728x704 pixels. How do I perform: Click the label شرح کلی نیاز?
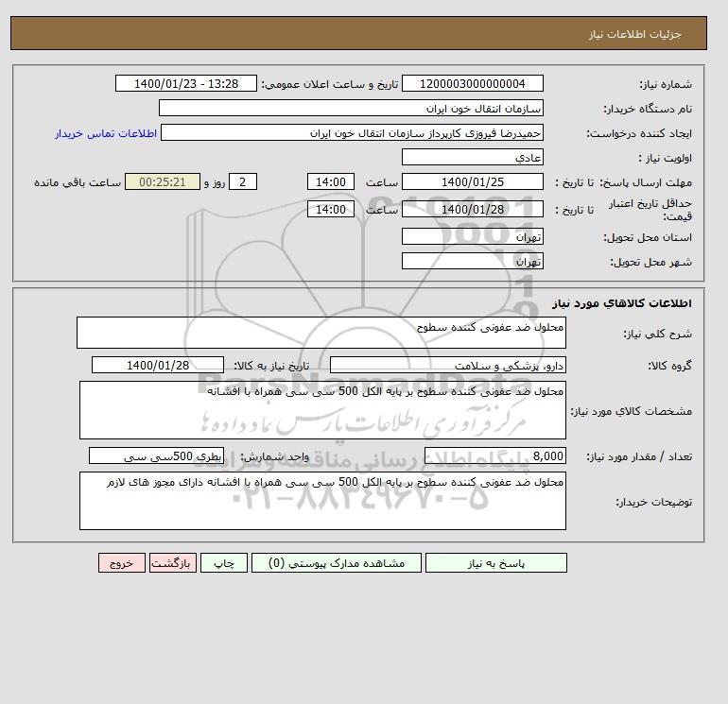(x=657, y=334)
